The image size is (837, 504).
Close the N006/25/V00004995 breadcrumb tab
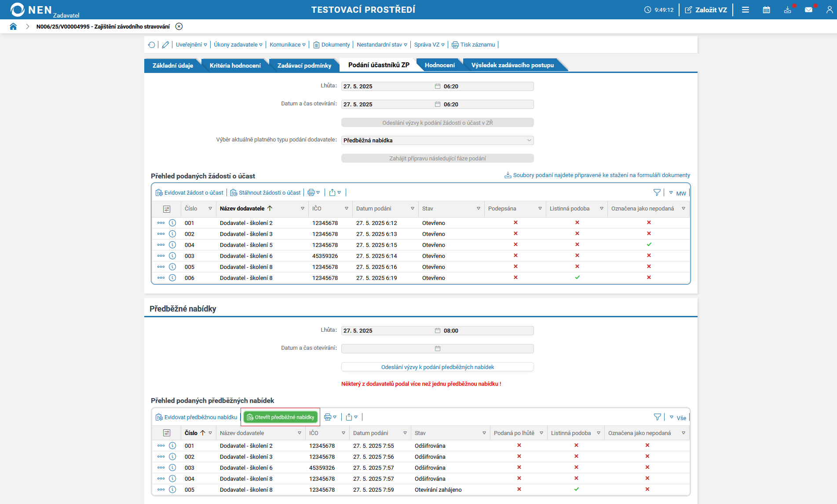pyautogui.click(x=179, y=26)
